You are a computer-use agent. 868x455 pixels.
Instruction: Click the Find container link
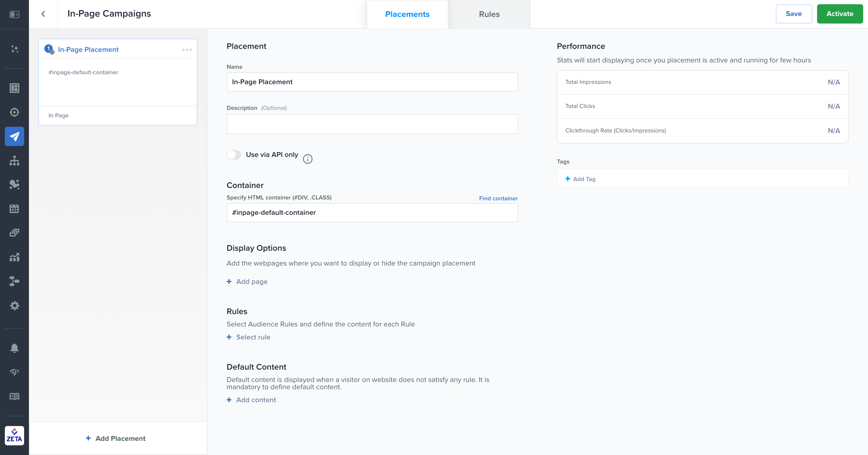(x=498, y=198)
